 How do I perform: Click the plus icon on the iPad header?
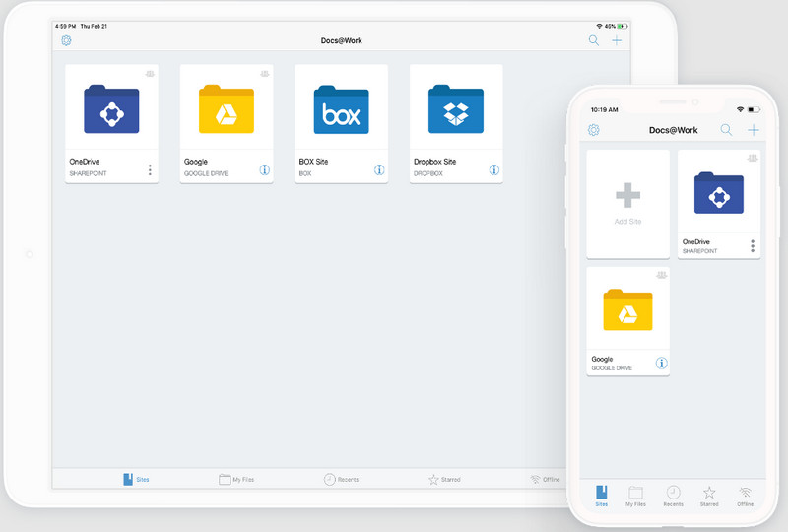pyautogui.click(x=617, y=40)
